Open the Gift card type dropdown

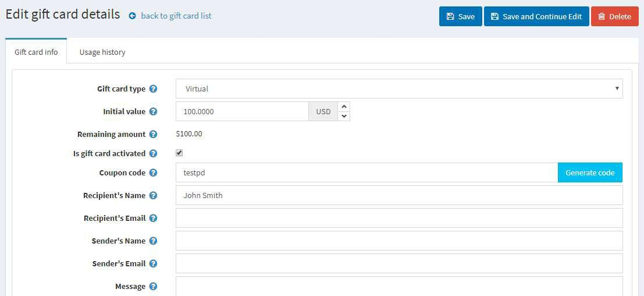tap(399, 89)
